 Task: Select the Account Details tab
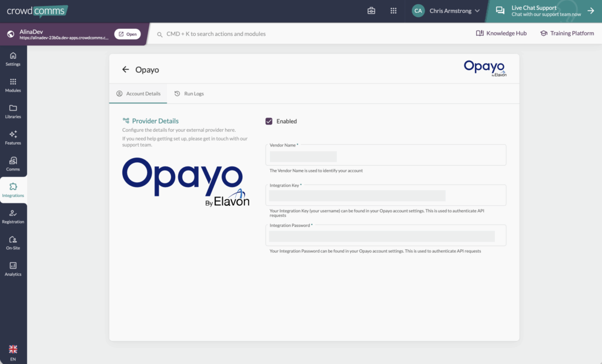click(x=138, y=93)
